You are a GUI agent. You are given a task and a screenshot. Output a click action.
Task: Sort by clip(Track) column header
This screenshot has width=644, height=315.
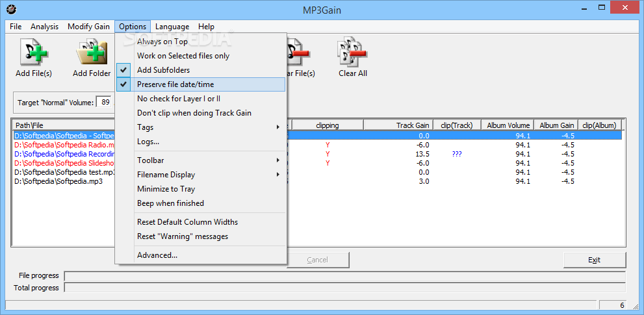click(x=457, y=125)
